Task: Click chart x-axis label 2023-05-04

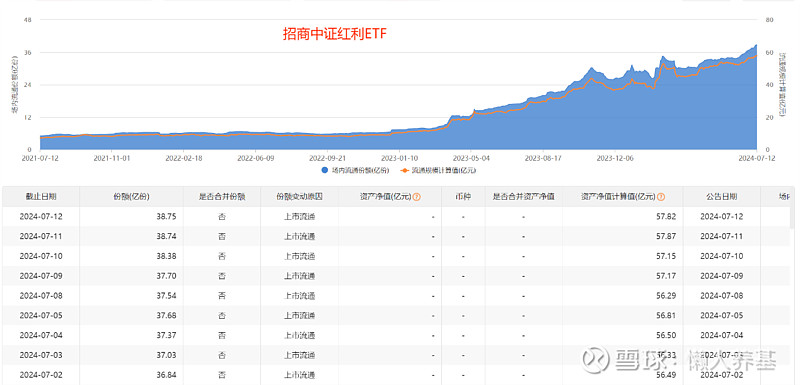Action: pyautogui.click(x=472, y=158)
